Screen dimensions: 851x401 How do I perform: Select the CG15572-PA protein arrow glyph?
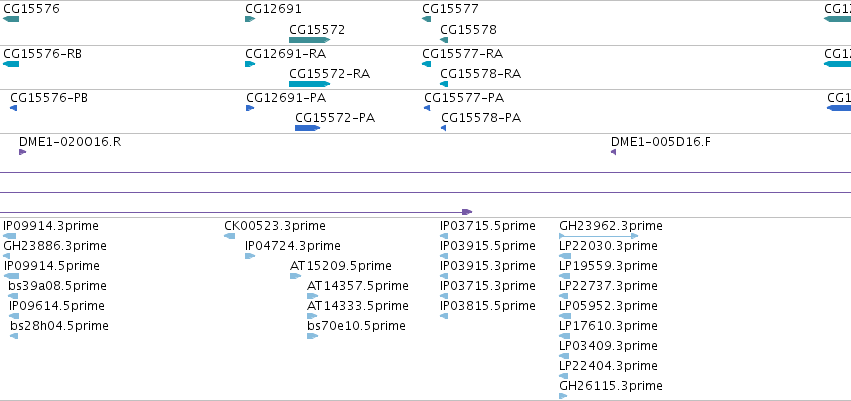[x=308, y=128]
